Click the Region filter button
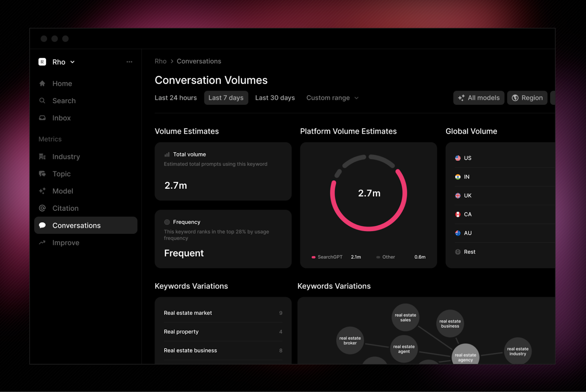Screen dimensions: 586x392 point(527,98)
